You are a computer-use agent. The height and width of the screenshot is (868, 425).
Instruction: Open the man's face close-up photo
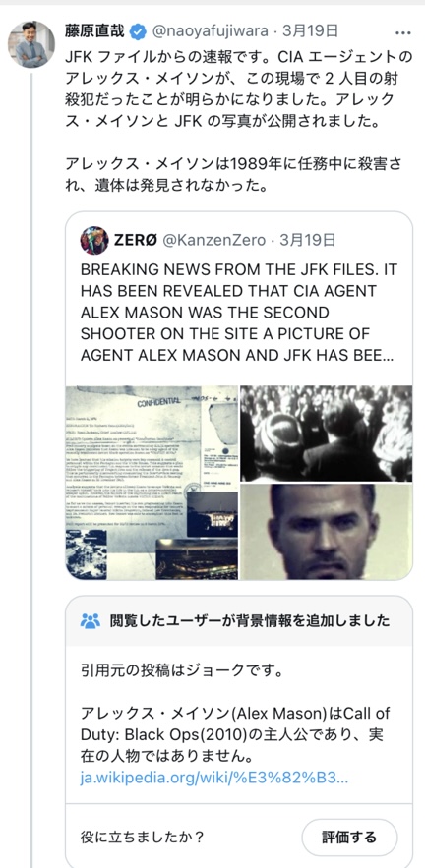(326, 532)
